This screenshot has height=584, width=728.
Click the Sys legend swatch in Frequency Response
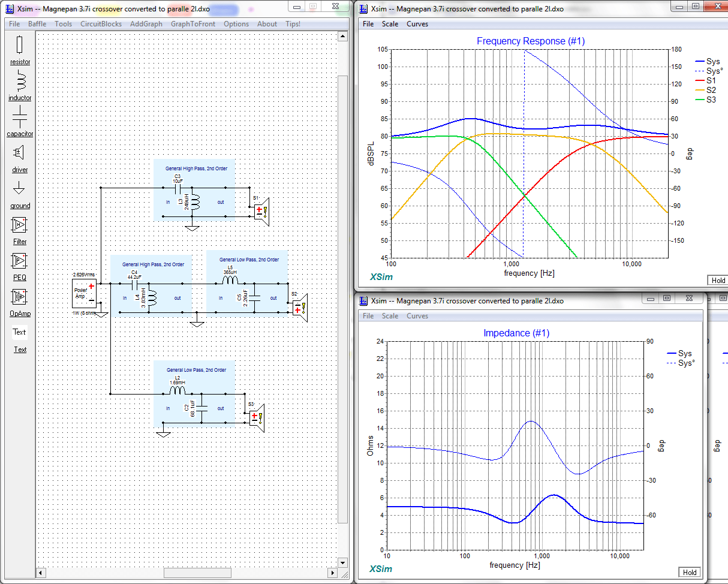coord(699,61)
